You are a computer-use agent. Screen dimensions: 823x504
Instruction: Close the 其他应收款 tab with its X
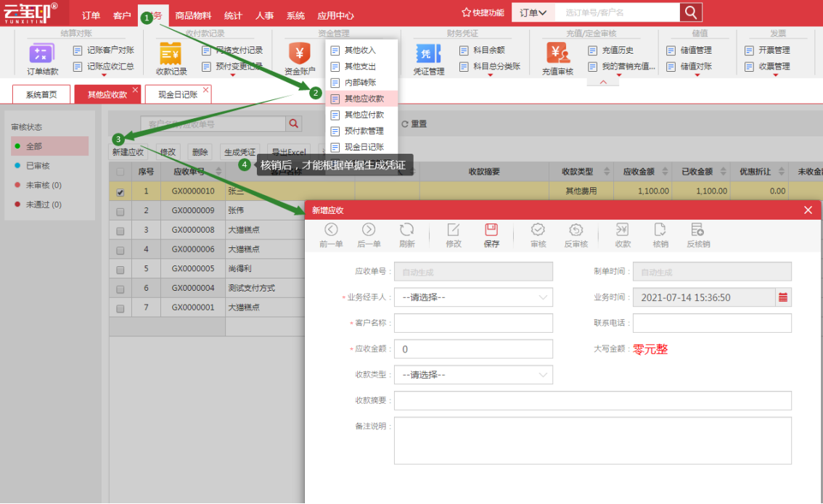[x=136, y=90]
